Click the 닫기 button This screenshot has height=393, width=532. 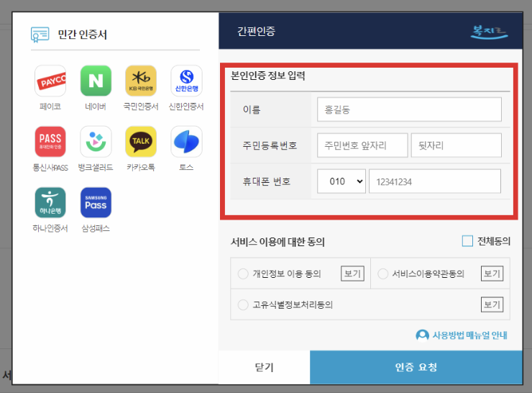pos(265,367)
